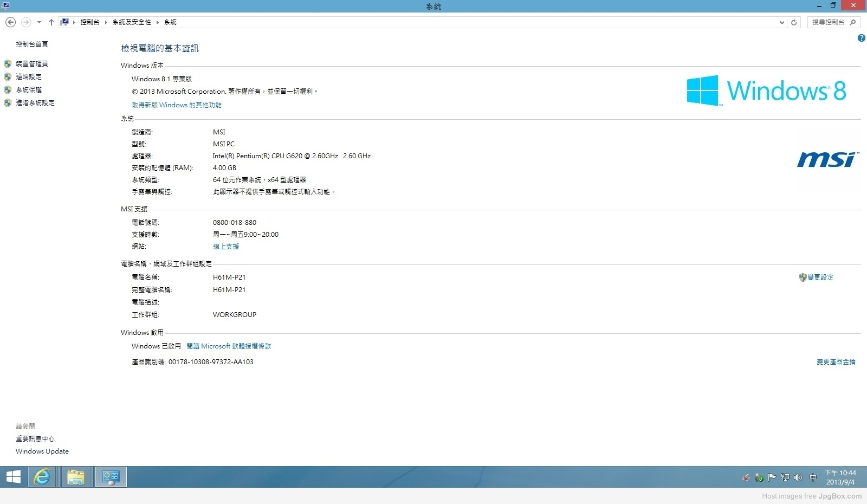Click the network tray icon
The width and height of the screenshot is (867, 504).
coord(785,477)
